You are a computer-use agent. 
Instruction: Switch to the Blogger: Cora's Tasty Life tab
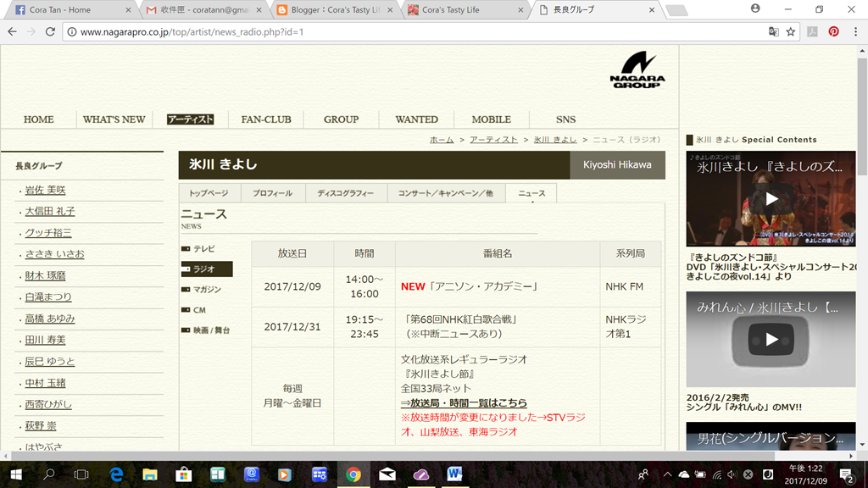pyautogui.click(x=335, y=10)
